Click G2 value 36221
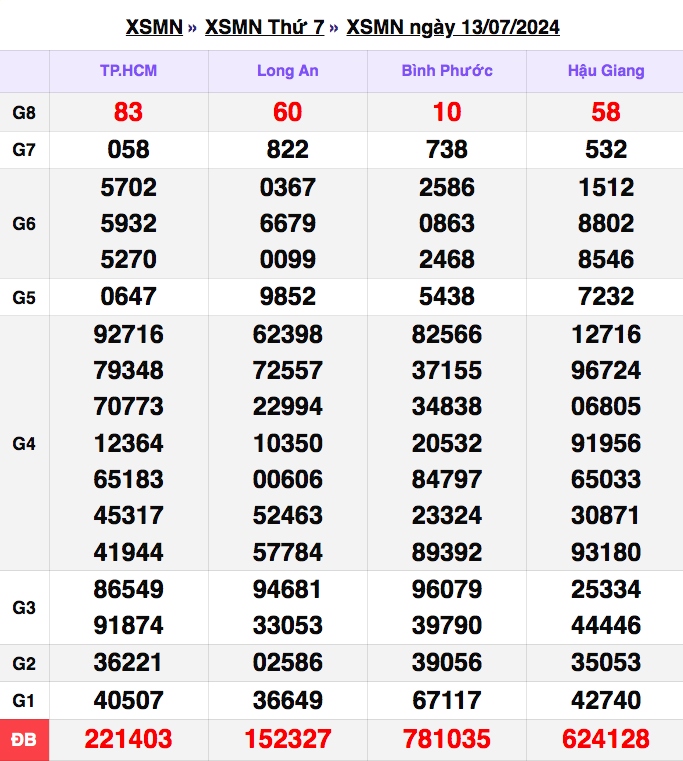This screenshot has height=761, width=683. click(x=128, y=662)
